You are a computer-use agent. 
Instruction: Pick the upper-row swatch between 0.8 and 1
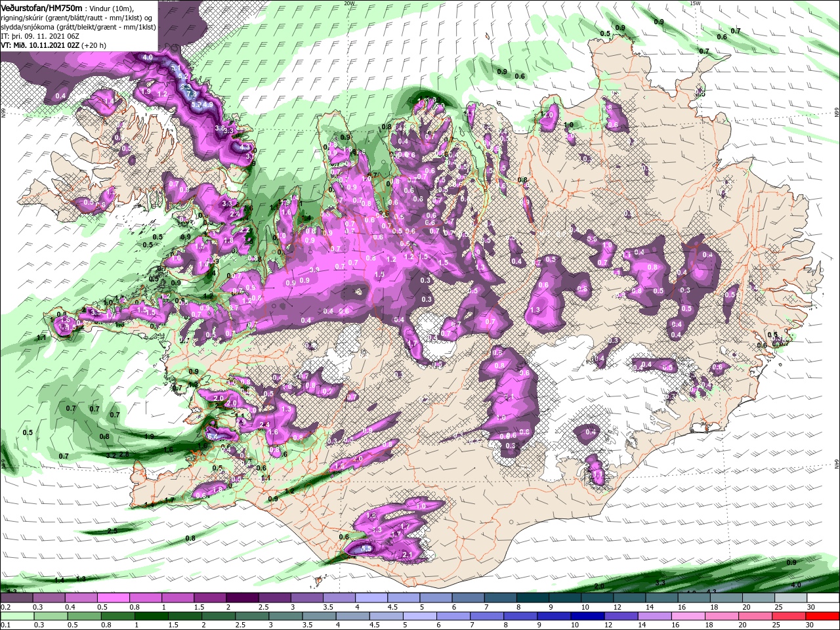pos(145,598)
